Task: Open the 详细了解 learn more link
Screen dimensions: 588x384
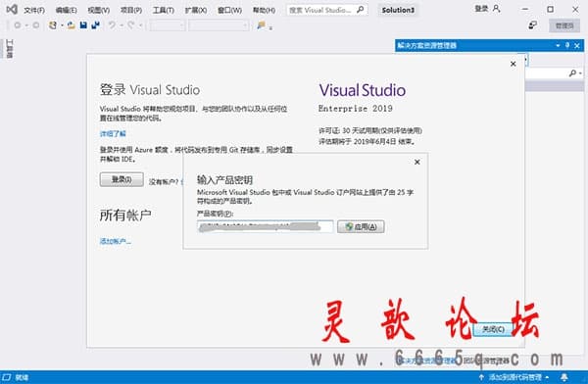Action: point(113,133)
